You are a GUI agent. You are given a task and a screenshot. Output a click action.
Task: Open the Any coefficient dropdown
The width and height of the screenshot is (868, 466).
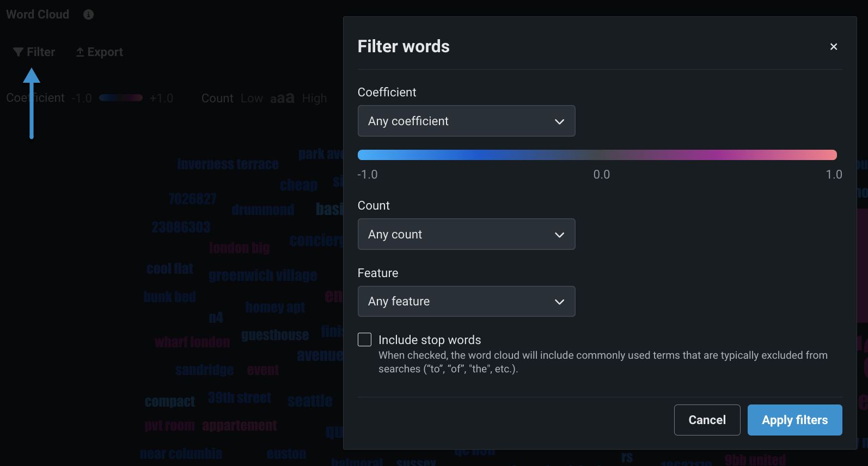tap(466, 121)
